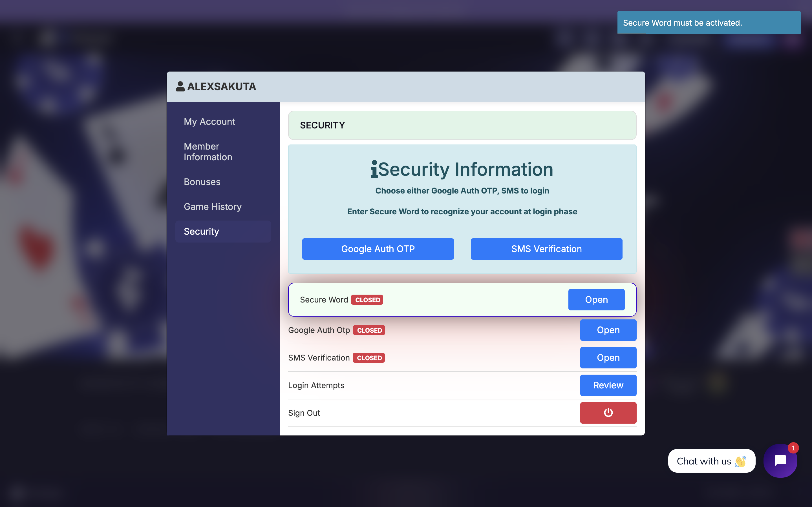Image resolution: width=812 pixels, height=507 pixels.
Task: Dismiss the Secure Word must be activated notification
Action: pyautogui.click(x=708, y=23)
